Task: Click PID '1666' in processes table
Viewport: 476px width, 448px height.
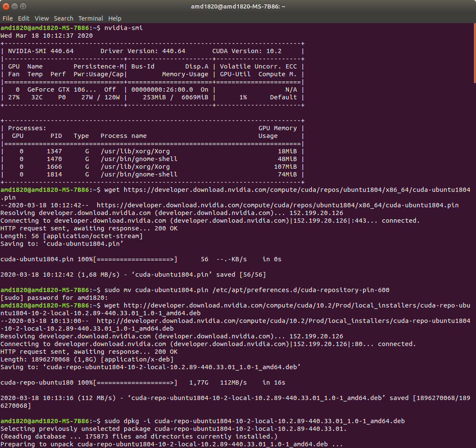Action: (x=54, y=167)
